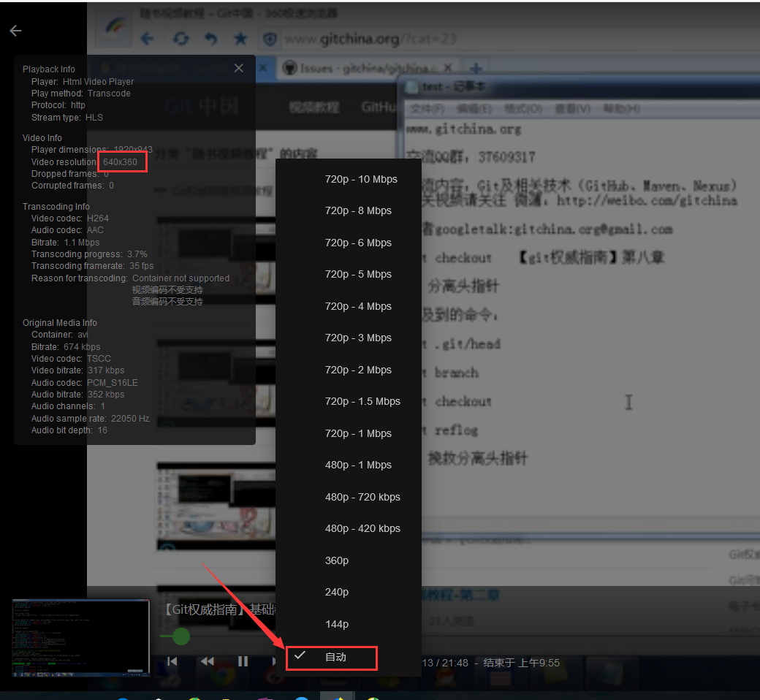Click 'Audio channels: 1' line
The height and width of the screenshot is (700, 760).
coord(68,406)
